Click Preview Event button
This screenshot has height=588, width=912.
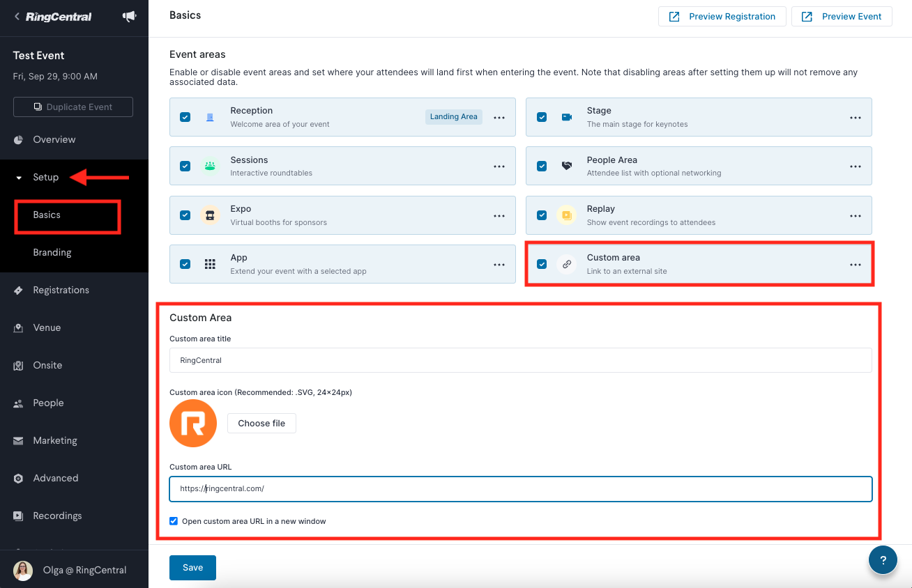pos(842,17)
